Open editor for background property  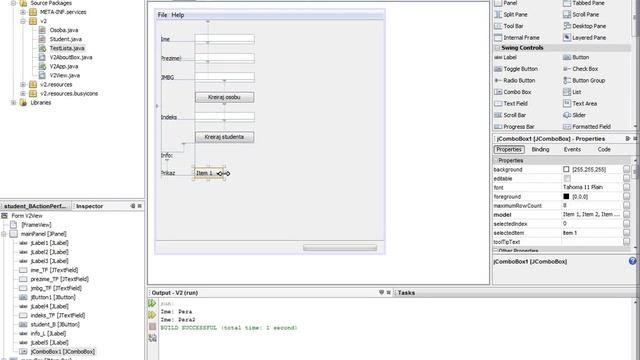(627, 169)
